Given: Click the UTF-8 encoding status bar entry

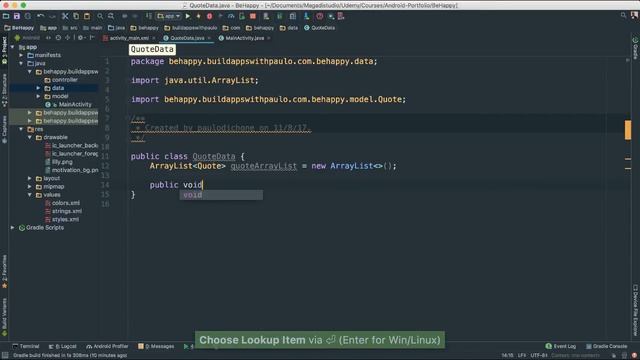Looking at the screenshot, I should pos(539,356).
